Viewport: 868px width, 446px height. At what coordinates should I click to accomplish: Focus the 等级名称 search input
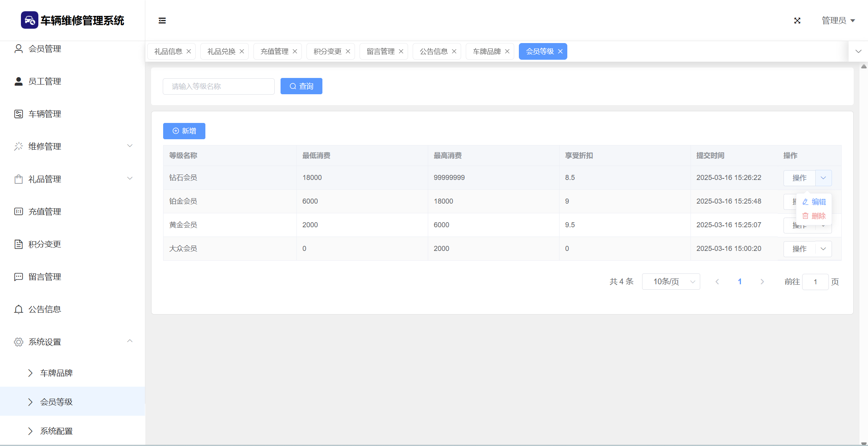click(x=219, y=86)
